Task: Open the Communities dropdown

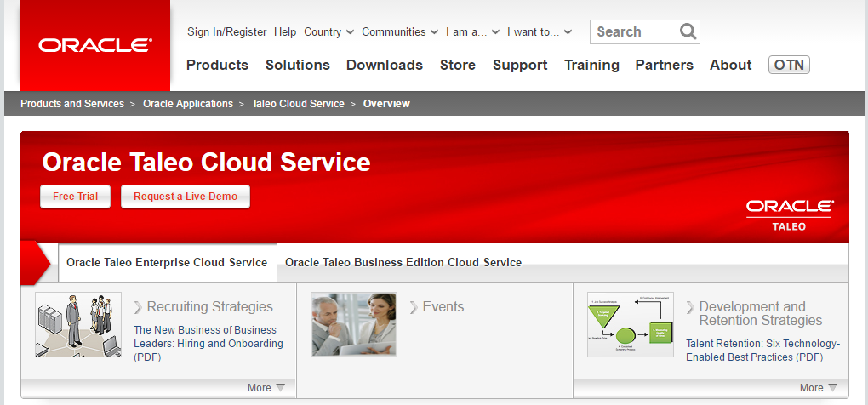Action: pos(400,32)
